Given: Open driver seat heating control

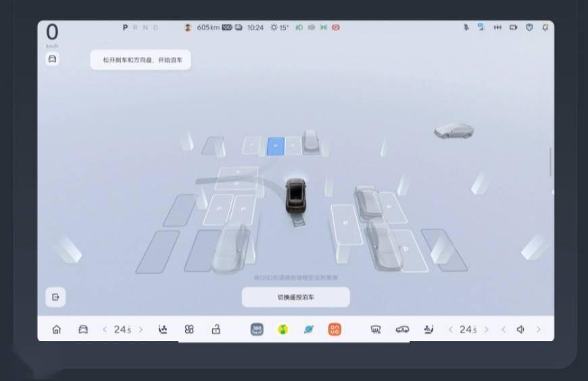Looking at the screenshot, I should 163,330.
